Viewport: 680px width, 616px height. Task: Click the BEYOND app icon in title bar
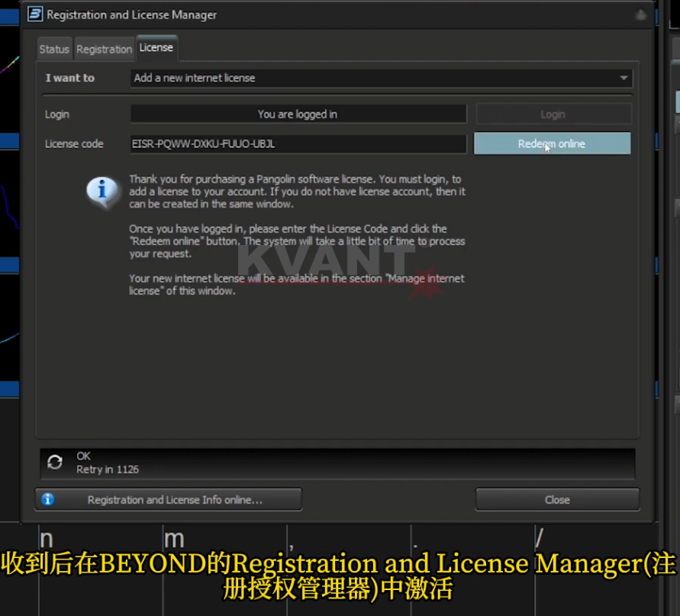click(35, 14)
